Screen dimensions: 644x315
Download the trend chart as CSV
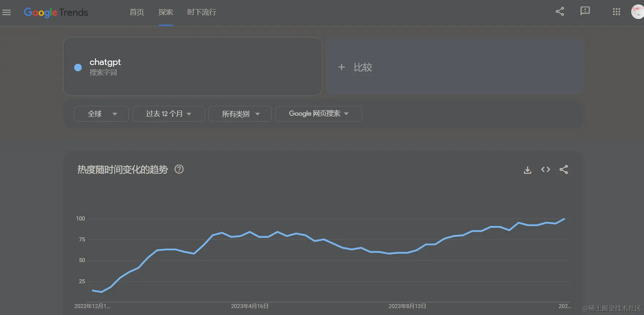point(528,170)
